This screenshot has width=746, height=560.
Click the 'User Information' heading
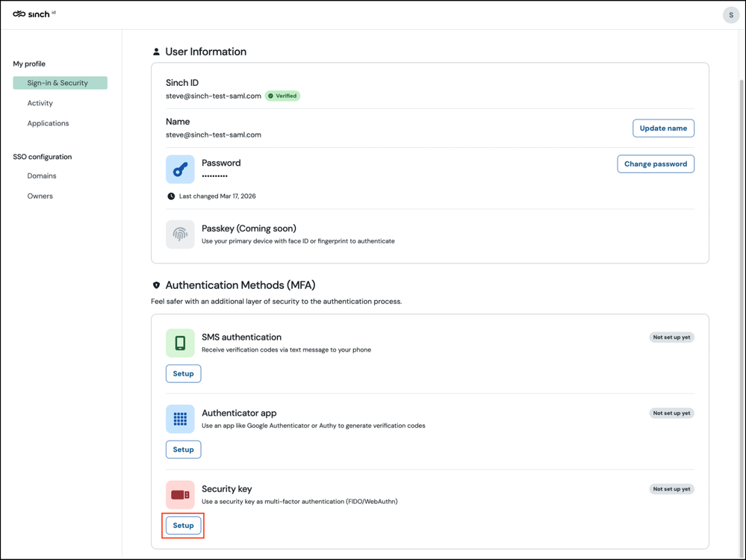point(205,52)
